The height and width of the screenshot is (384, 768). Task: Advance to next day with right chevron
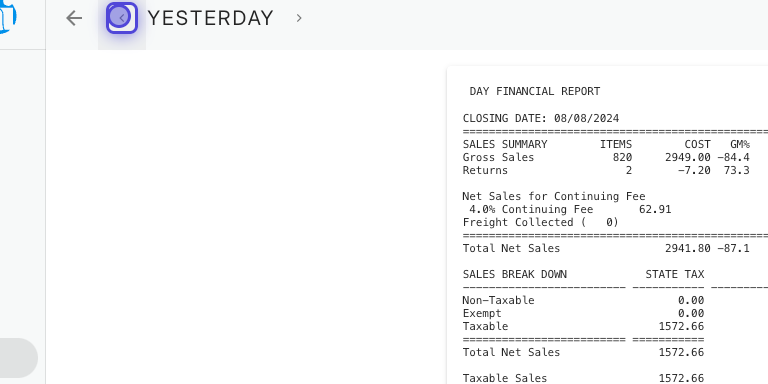299,18
